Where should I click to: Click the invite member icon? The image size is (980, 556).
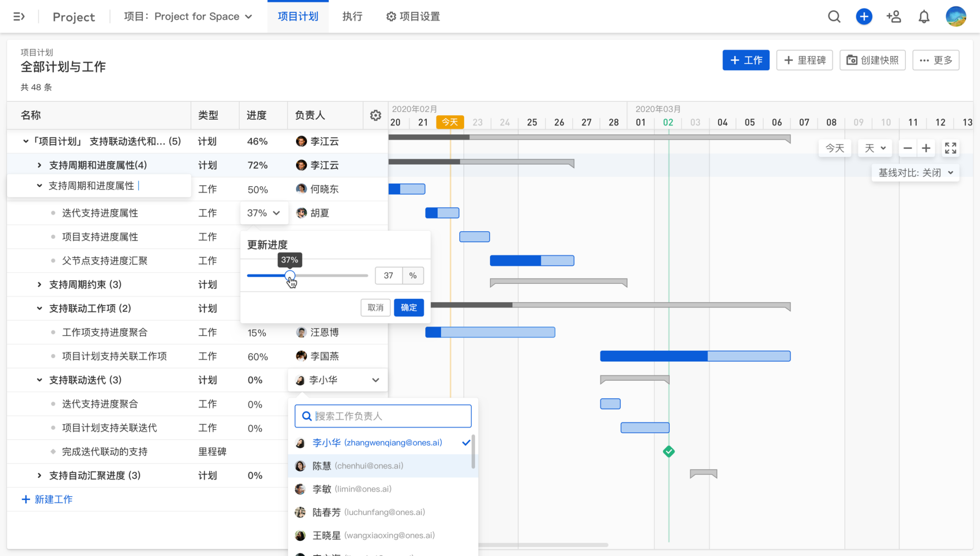(x=894, y=16)
